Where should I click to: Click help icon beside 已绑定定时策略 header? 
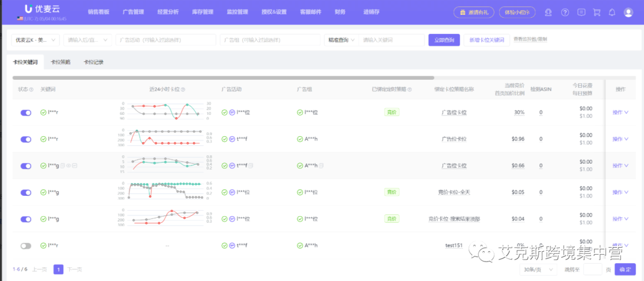pyautogui.click(x=410, y=89)
